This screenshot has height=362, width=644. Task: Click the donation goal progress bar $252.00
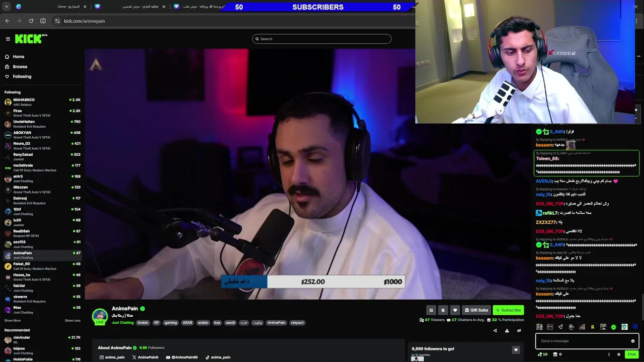click(x=313, y=282)
